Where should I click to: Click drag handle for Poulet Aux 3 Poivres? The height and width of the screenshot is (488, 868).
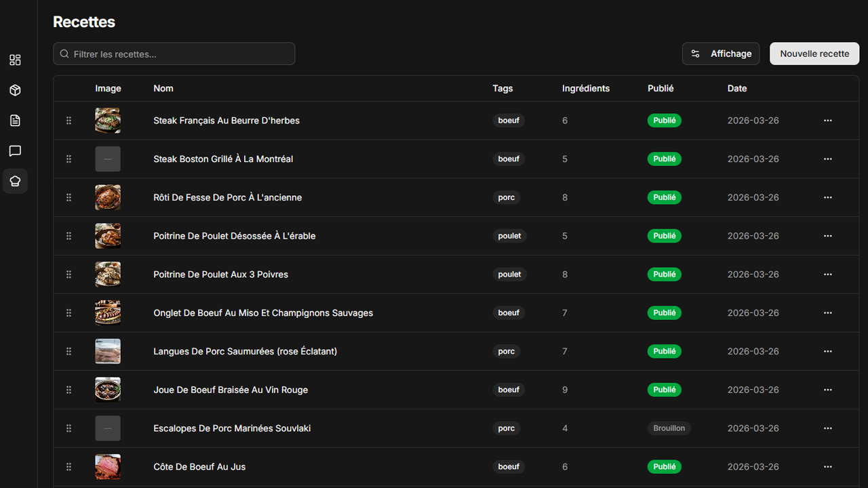68,274
